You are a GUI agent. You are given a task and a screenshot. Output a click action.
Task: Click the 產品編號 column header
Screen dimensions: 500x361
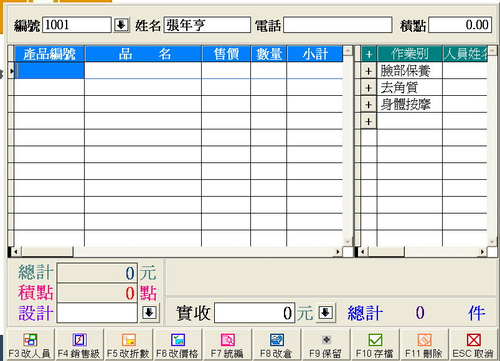pos(49,54)
